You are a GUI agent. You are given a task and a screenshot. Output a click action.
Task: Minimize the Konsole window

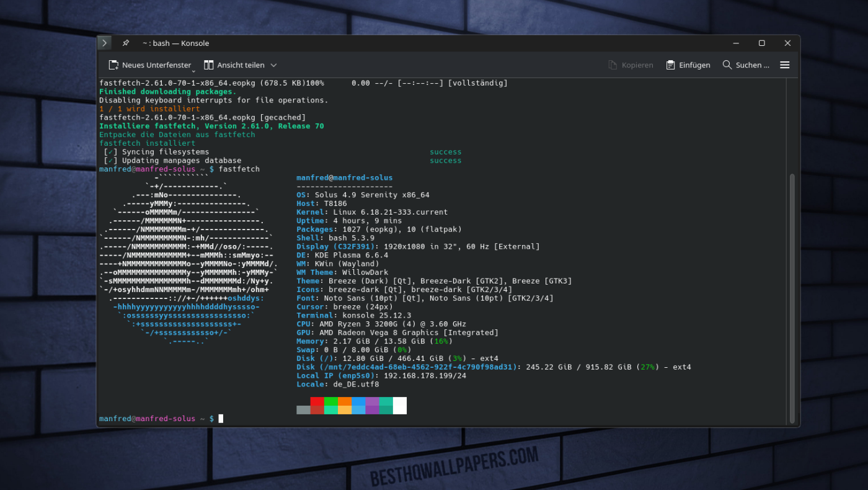tap(736, 43)
